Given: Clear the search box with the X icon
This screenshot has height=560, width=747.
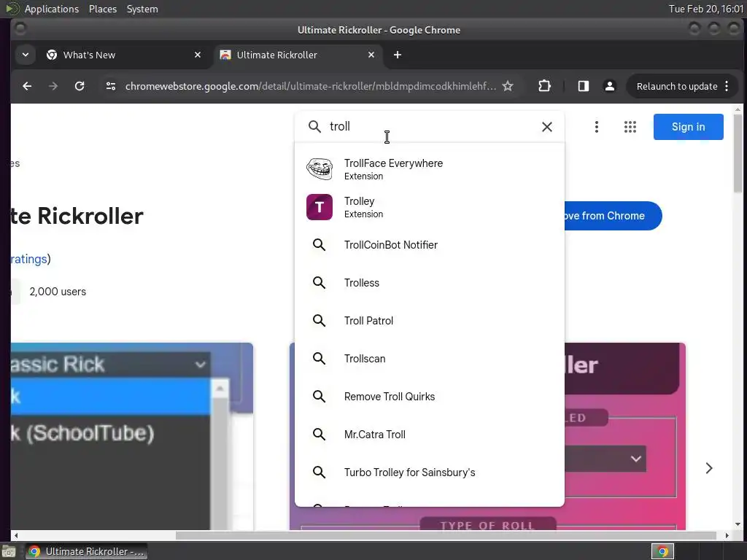Looking at the screenshot, I should 547,127.
